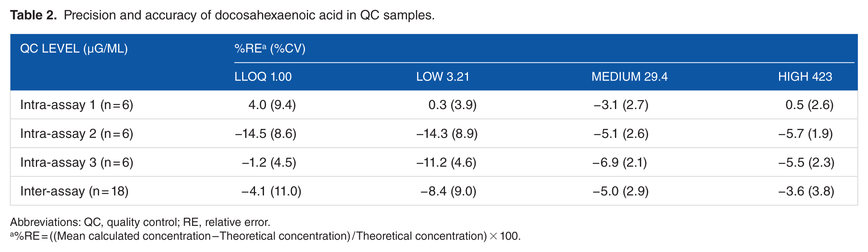
Task: Select the Intra-assay 1 (n=6) row label
Action: point(77,105)
